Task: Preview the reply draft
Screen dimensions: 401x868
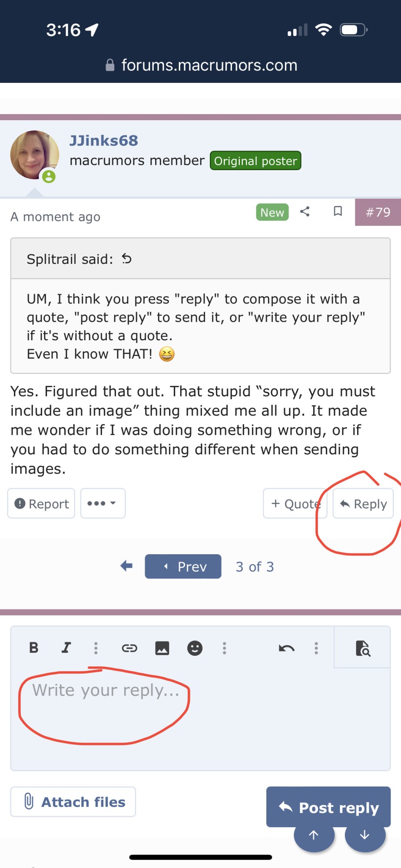Action: tap(363, 648)
